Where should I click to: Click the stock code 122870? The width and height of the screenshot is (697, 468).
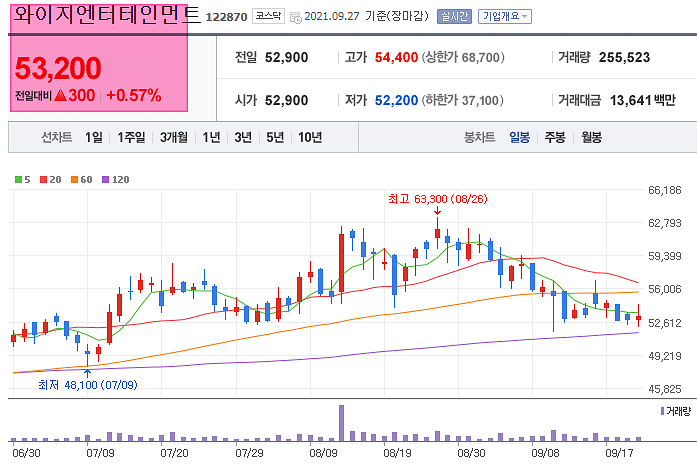pos(226,17)
